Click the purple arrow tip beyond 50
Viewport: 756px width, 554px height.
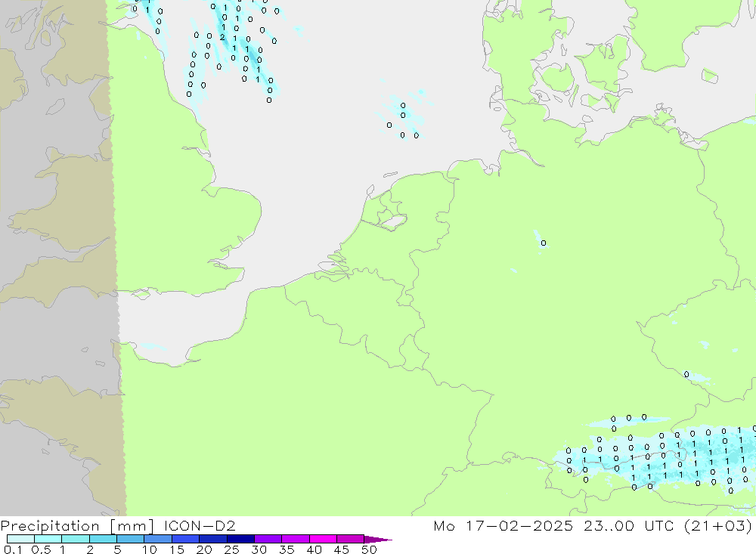click(x=379, y=539)
